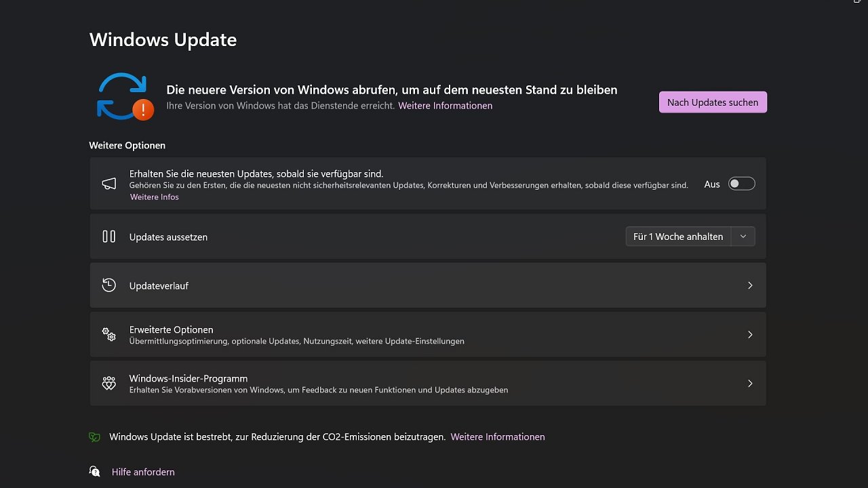Click the green leaf CO2 icon
The height and width of the screenshot is (488, 868).
tap(94, 437)
